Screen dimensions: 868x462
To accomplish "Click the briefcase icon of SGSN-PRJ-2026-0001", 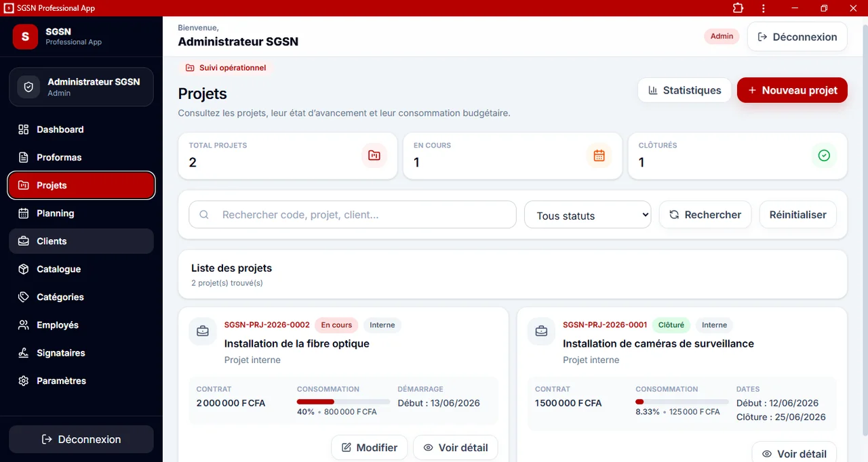I will coord(541,331).
